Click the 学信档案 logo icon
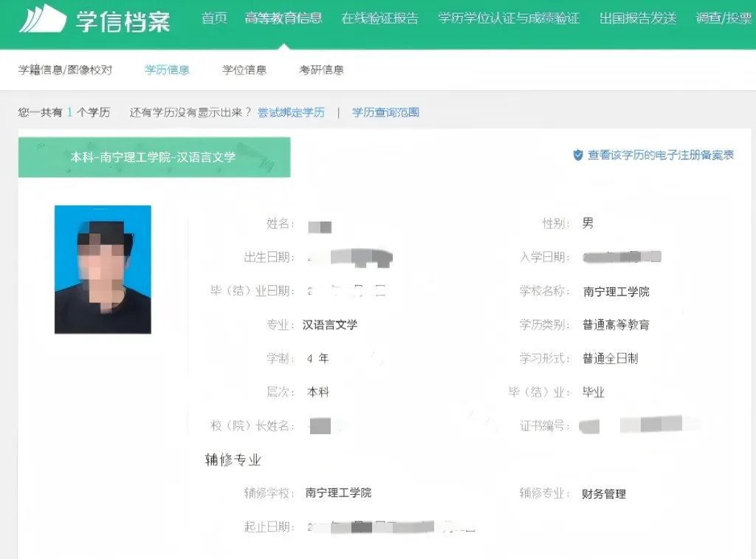 tap(42, 18)
